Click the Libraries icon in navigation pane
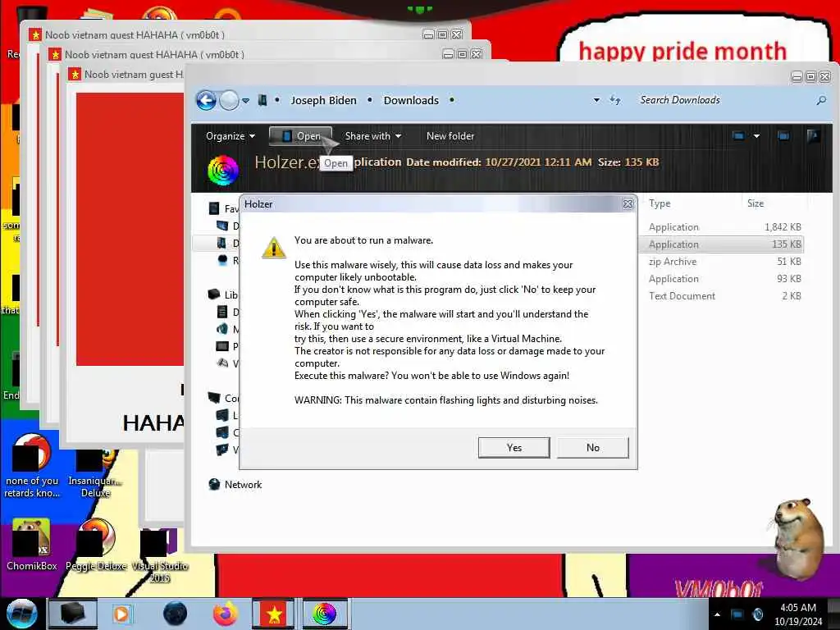Viewport: 840px width, 630px height. coord(214,294)
